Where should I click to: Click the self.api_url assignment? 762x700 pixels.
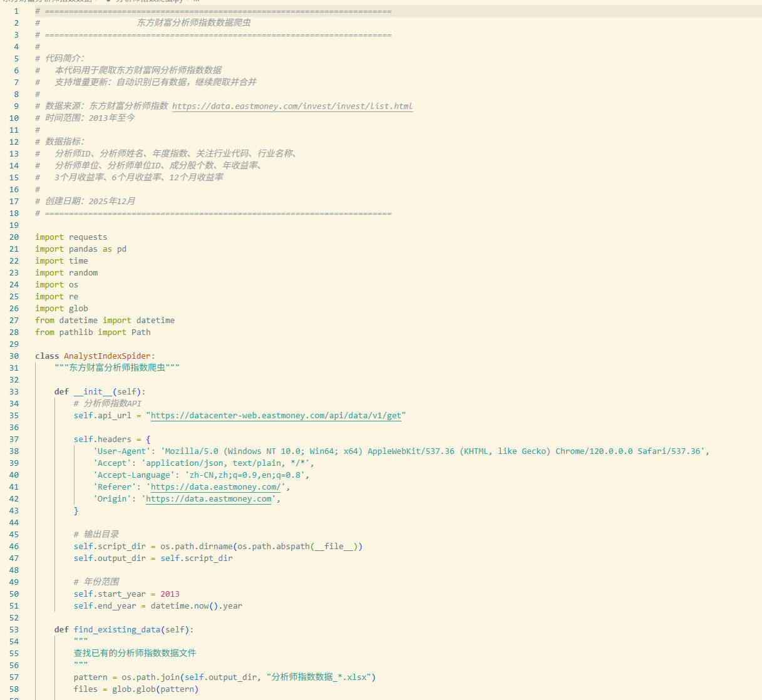click(x=240, y=415)
